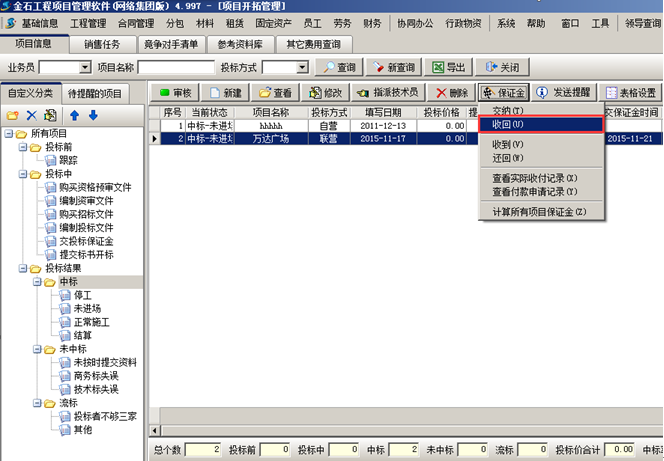Open the 投标方式 filter dropdown
This screenshot has height=461, width=664.
point(301,67)
